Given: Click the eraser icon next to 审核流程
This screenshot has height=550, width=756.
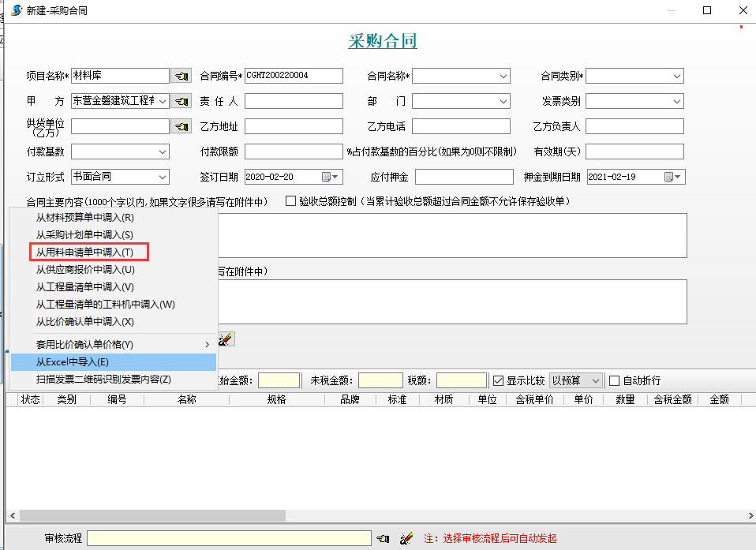Looking at the screenshot, I should (406, 538).
